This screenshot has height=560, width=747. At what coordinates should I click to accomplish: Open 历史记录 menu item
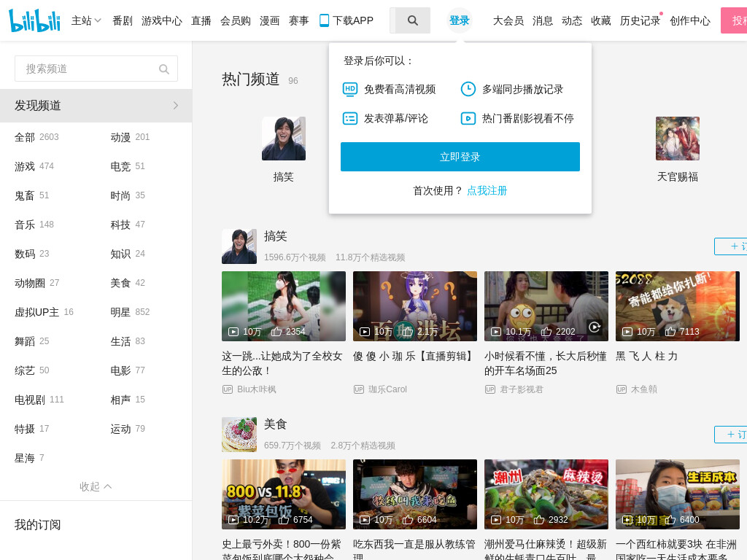640,20
